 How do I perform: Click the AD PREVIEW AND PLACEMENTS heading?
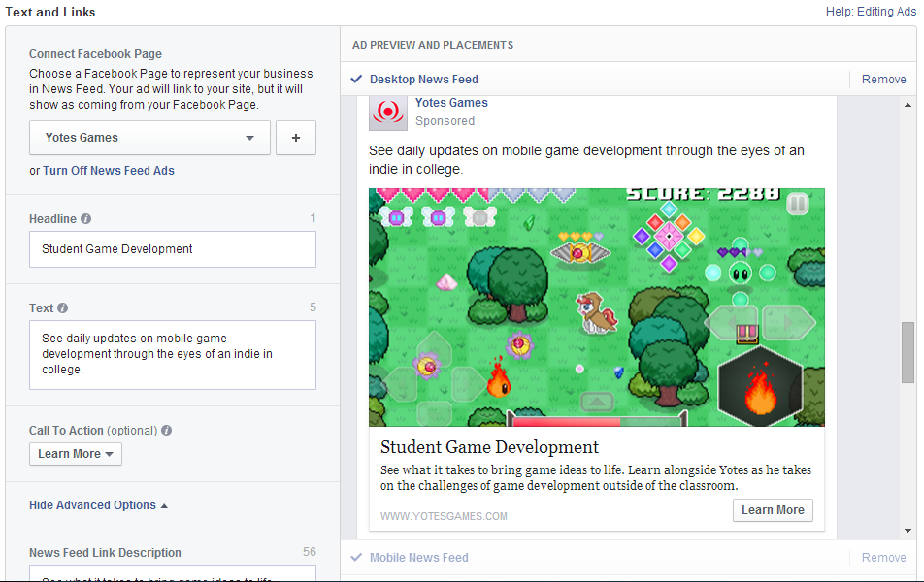click(x=433, y=45)
